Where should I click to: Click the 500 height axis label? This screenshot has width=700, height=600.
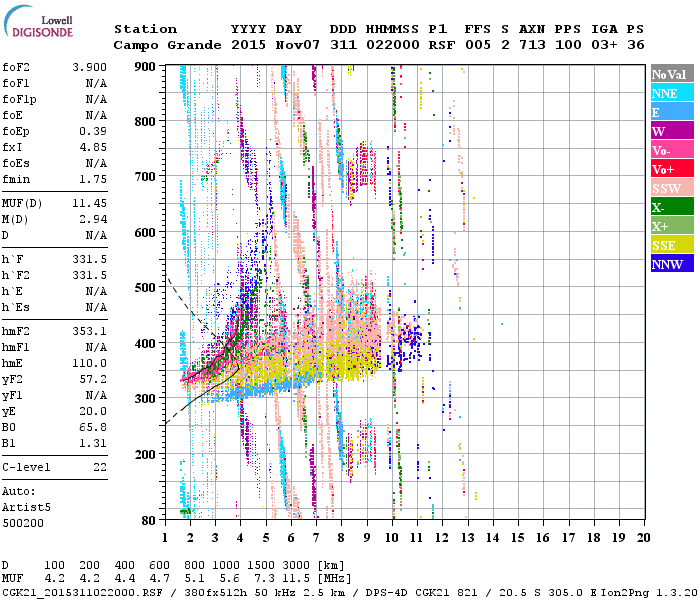145,288
